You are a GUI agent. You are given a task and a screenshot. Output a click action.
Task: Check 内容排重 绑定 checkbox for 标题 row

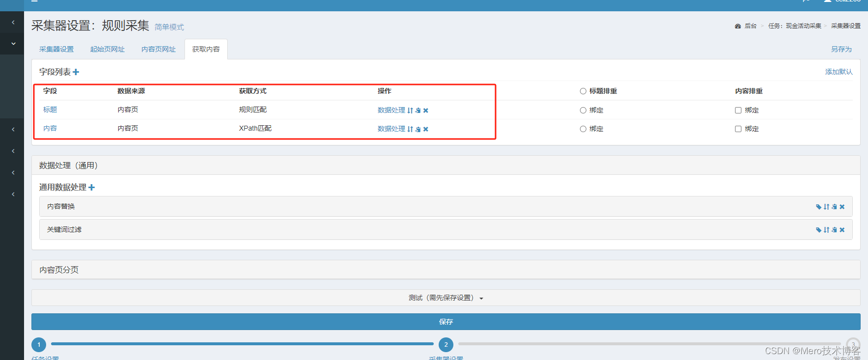point(738,111)
